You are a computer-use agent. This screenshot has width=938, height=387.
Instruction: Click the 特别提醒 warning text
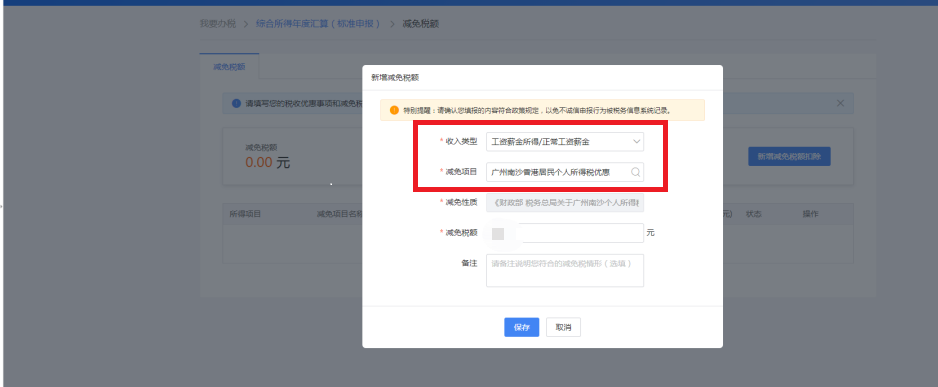[537, 110]
